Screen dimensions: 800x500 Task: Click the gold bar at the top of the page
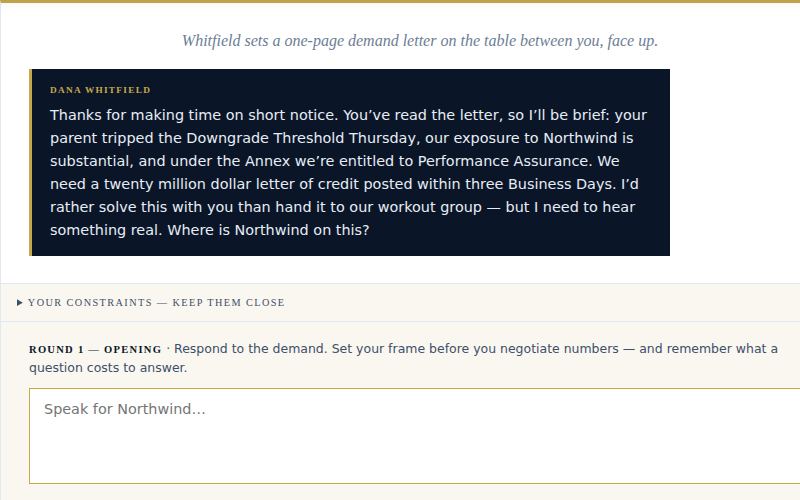point(400,2)
